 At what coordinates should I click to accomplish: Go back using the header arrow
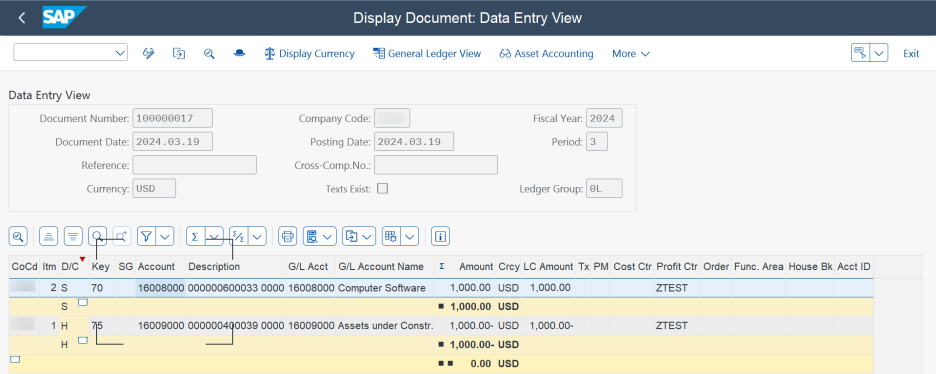pos(21,18)
